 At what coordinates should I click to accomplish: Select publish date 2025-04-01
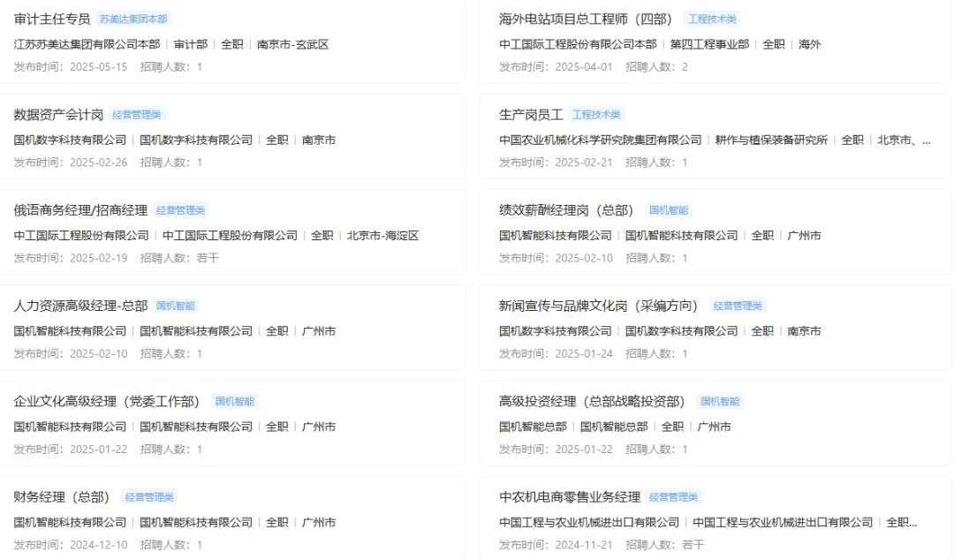pyautogui.click(x=584, y=67)
